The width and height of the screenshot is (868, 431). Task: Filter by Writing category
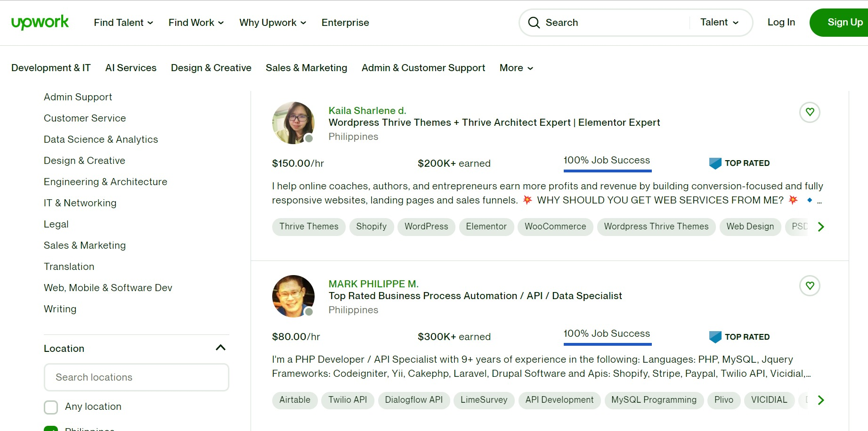(60, 309)
